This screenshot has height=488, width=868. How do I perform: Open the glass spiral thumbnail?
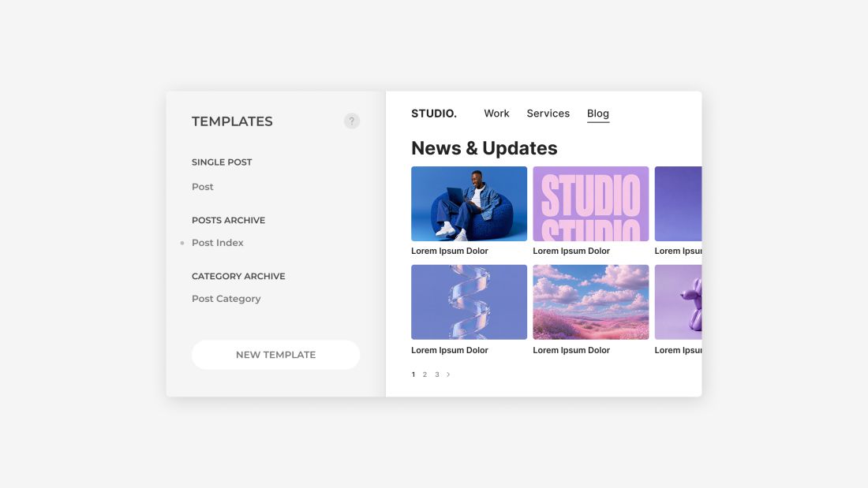(469, 302)
